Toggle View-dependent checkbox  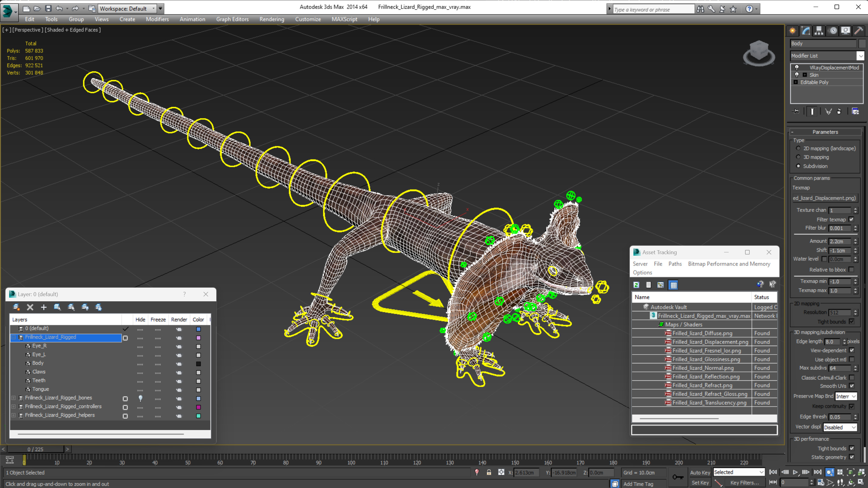pos(852,350)
